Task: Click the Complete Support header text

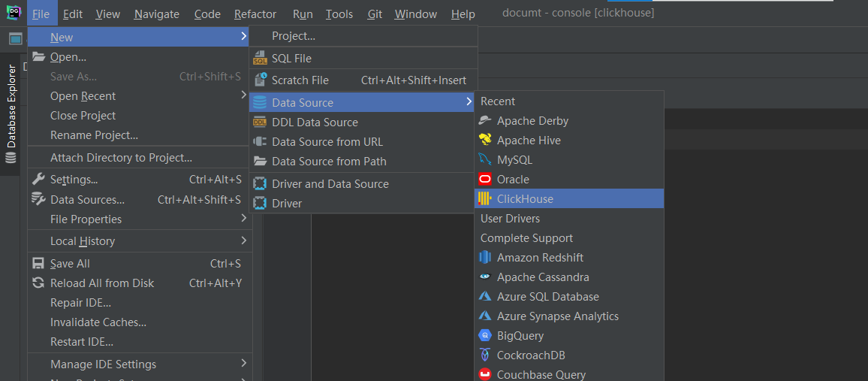Action: click(x=526, y=238)
